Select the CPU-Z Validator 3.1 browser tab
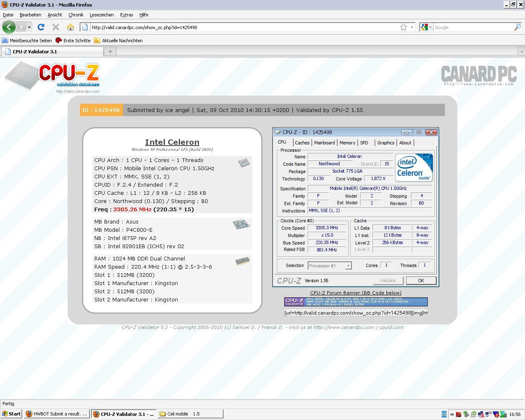Screen dimensions: 525x420 (52, 52)
